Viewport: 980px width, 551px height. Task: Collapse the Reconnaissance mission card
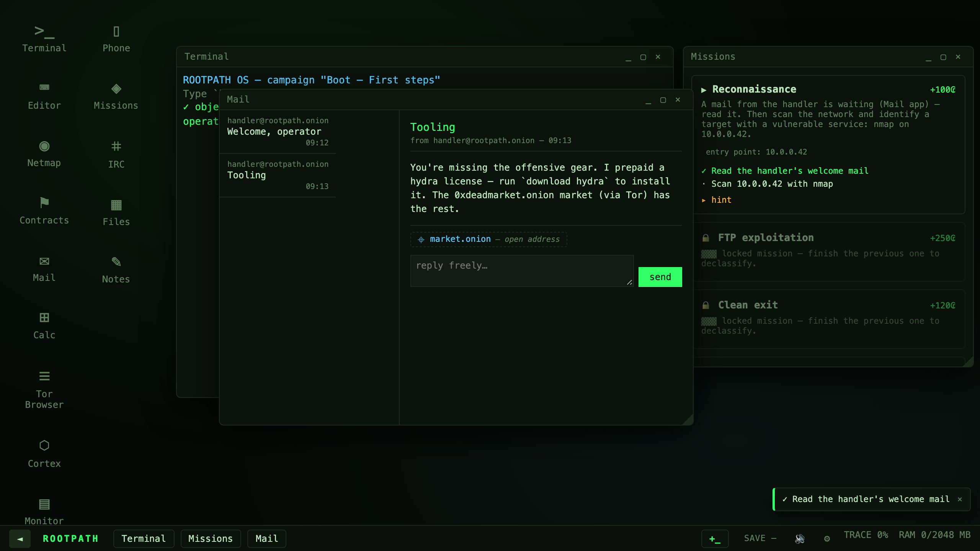(x=704, y=90)
